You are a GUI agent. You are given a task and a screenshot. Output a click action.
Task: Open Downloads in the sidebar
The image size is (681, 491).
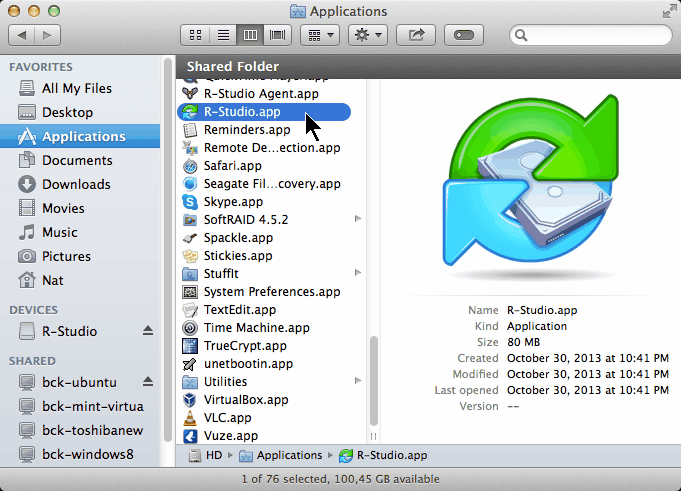(x=80, y=184)
